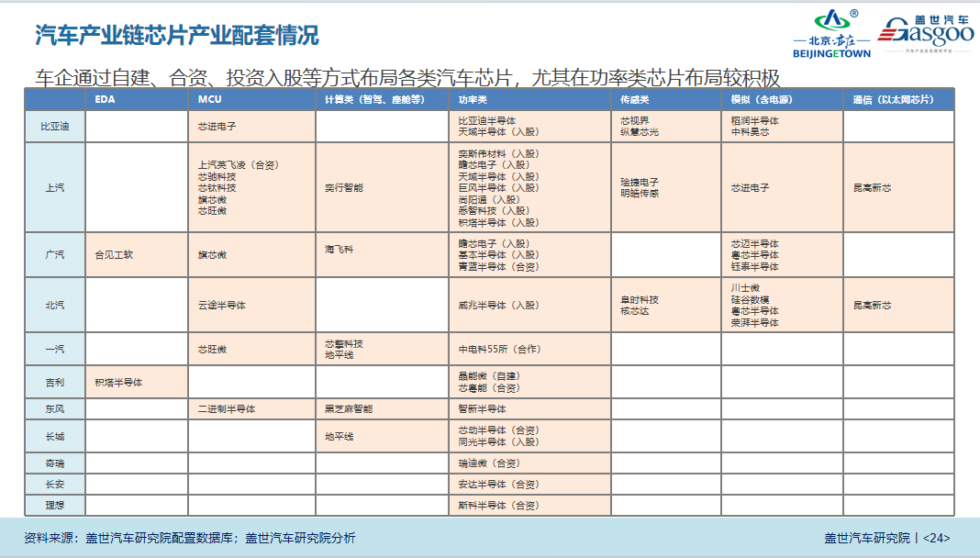Click 青蓝半导体（合资）in the 广汽 row
The height and width of the screenshot is (558, 980).
[x=499, y=267]
